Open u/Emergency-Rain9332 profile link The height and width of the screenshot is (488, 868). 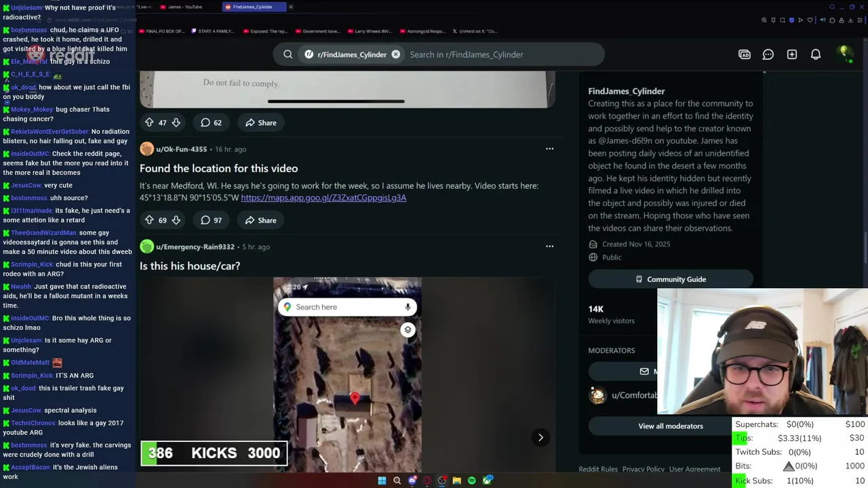(195, 247)
